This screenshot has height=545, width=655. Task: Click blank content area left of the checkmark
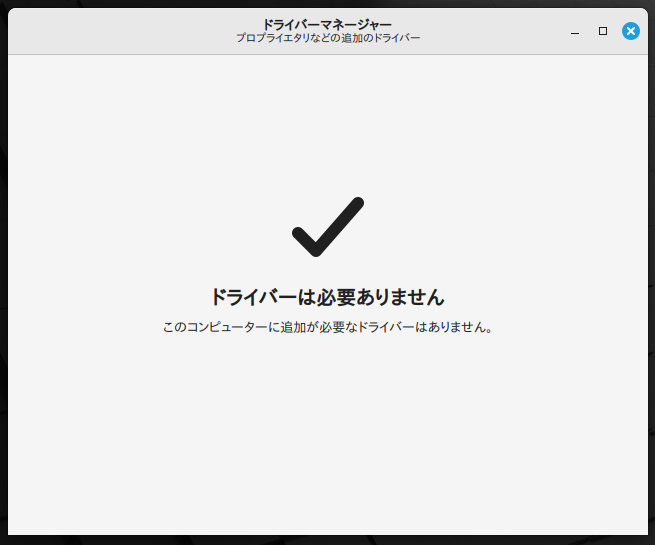[150, 227]
